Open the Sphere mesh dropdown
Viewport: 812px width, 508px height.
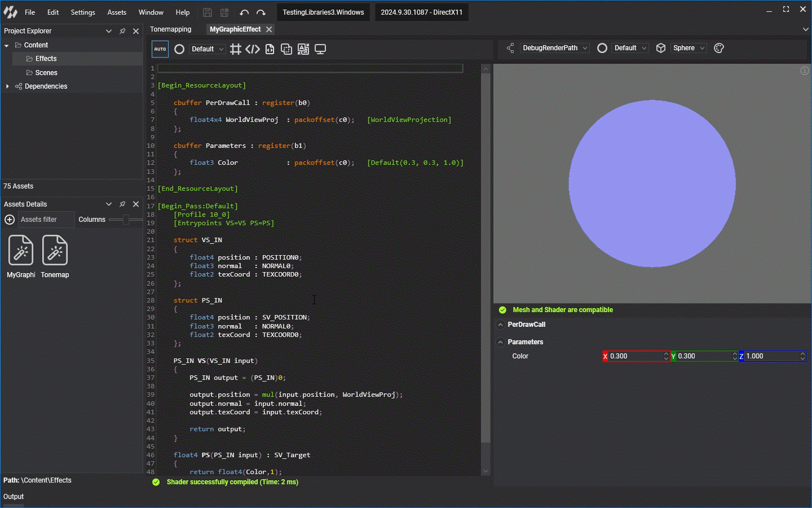[x=689, y=48]
